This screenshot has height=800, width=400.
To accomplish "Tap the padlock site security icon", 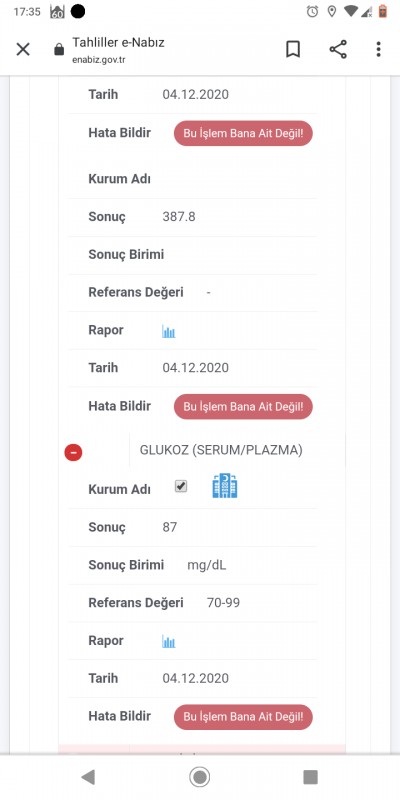I will tap(59, 49).
